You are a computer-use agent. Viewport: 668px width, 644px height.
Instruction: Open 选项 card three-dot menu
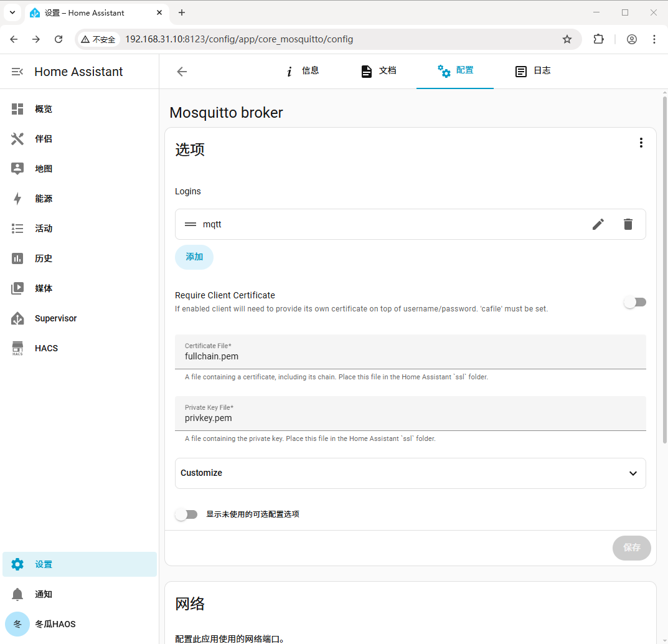tap(641, 143)
